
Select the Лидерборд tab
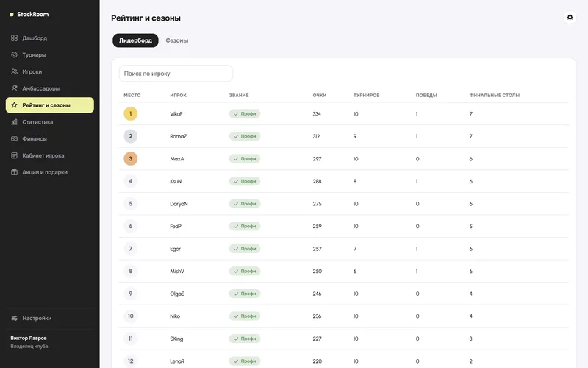pyautogui.click(x=135, y=40)
